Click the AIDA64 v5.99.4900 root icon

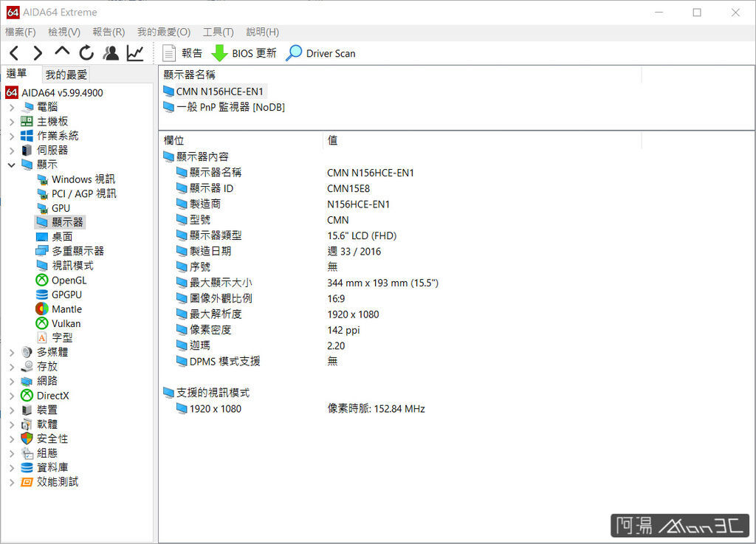point(12,92)
